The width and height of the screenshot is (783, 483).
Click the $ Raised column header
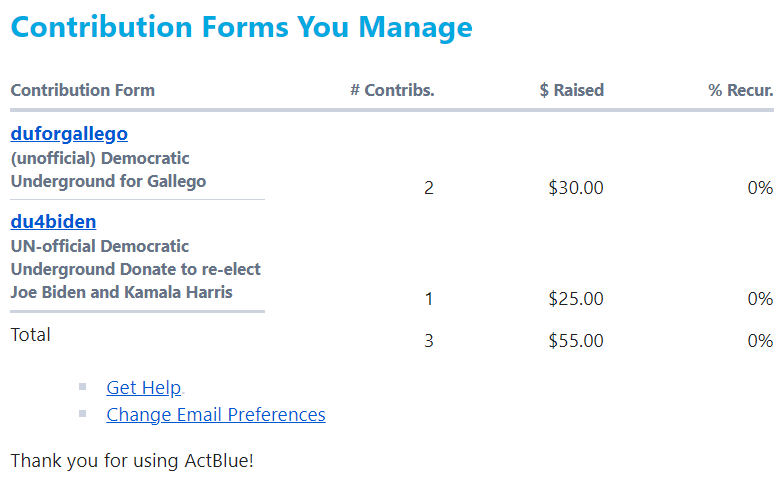pyautogui.click(x=572, y=90)
